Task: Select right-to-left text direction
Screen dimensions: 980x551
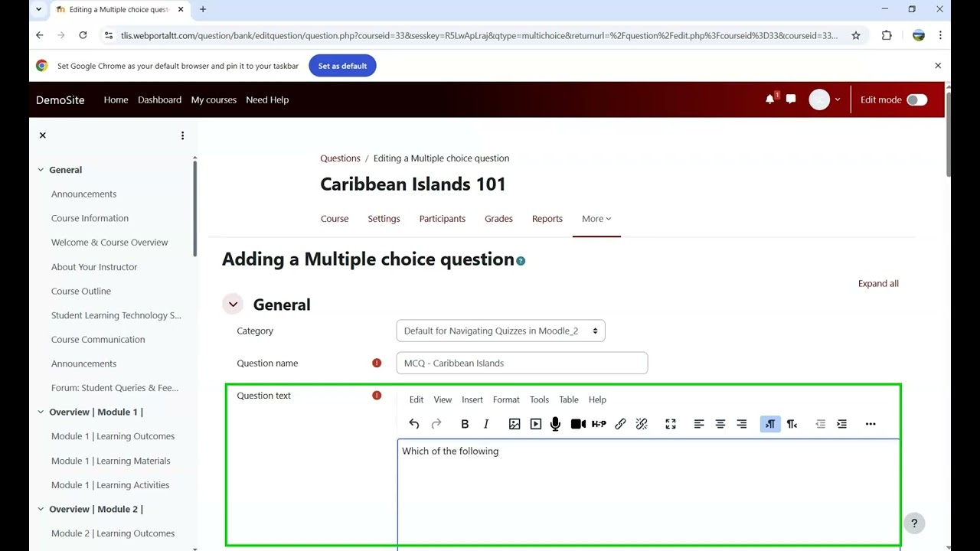Action: coord(792,424)
